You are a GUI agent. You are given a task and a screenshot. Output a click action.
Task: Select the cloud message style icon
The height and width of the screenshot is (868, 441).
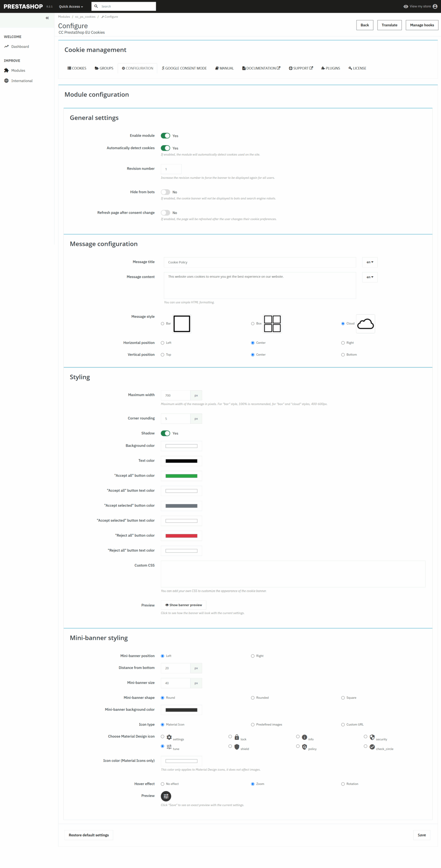tap(365, 323)
